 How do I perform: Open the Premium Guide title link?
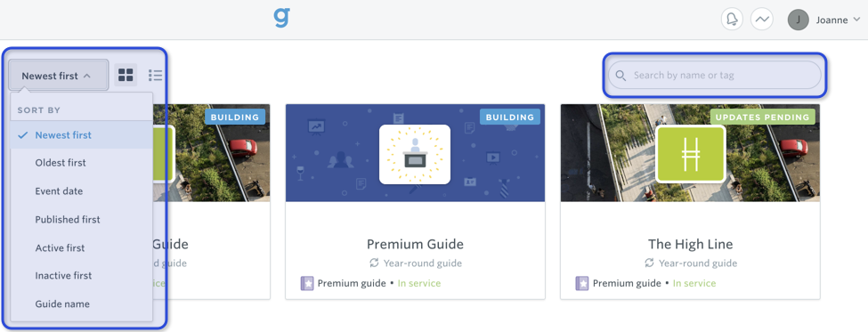tap(415, 244)
